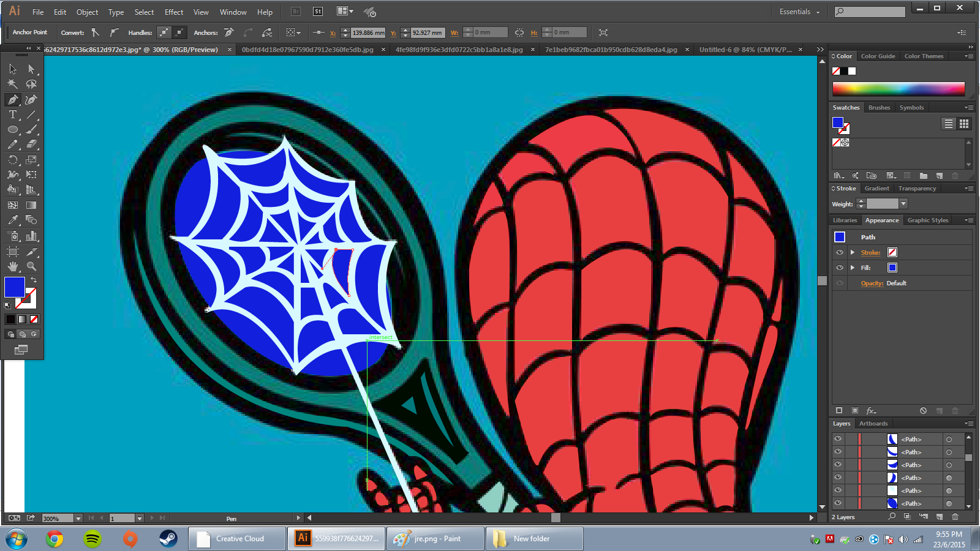The height and width of the screenshot is (551, 980).
Task: Switch to the Color Guide tab
Action: tap(878, 56)
